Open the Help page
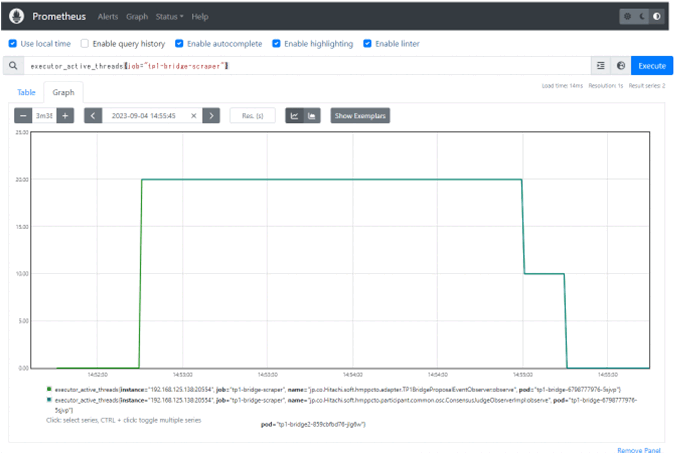The image size is (681, 455). (200, 16)
